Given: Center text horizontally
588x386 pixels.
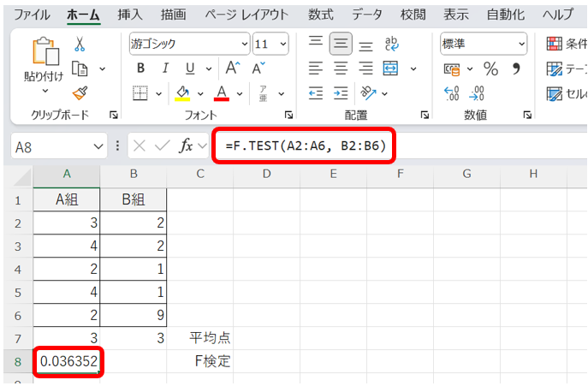Looking at the screenshot, I should [x=341, y=68].
